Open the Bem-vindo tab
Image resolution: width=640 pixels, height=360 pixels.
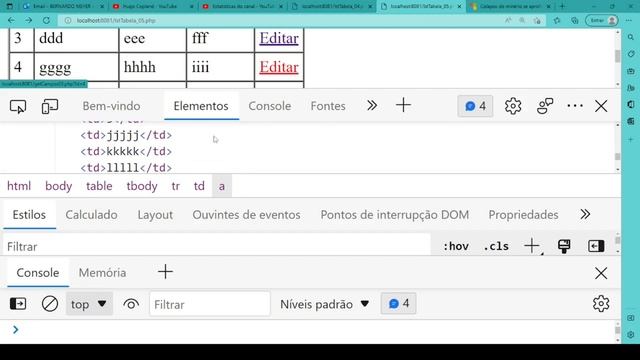click(x=111, y=106)
